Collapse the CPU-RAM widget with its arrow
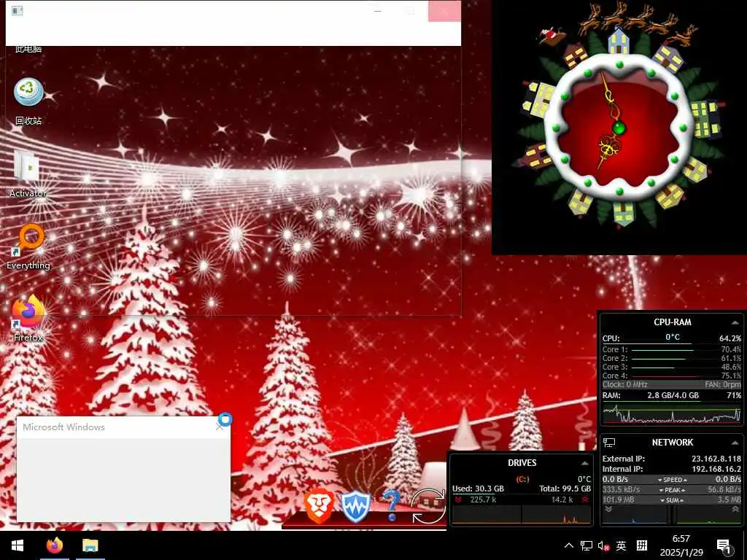 click(735, 323)
